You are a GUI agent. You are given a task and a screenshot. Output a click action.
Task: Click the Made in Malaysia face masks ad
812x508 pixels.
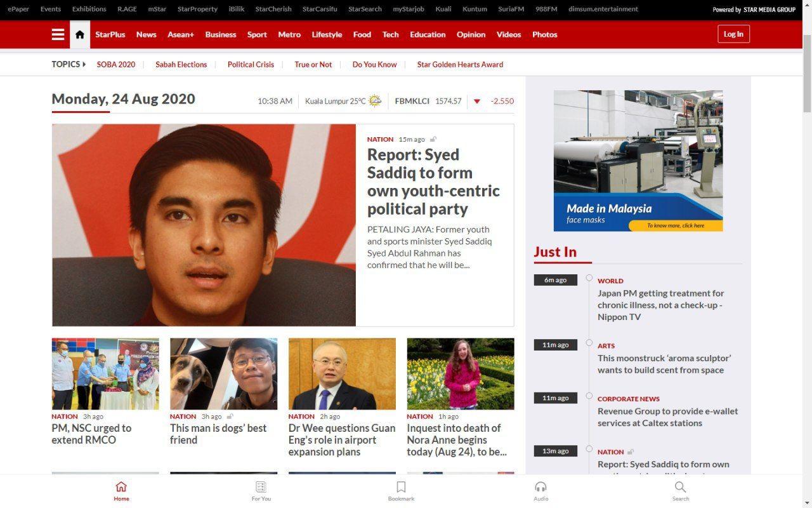(x=638, y=161)
